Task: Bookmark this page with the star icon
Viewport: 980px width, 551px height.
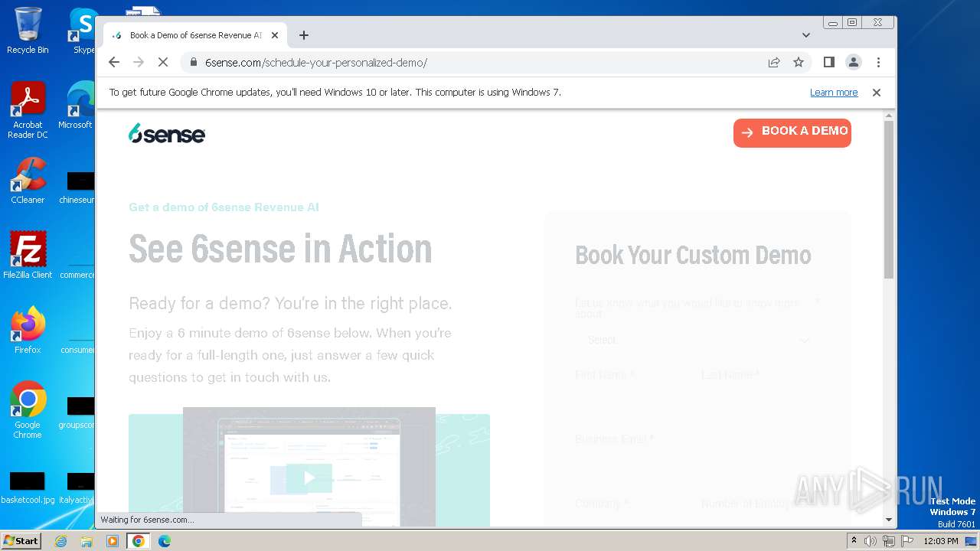Action: (x=799, y=62)
